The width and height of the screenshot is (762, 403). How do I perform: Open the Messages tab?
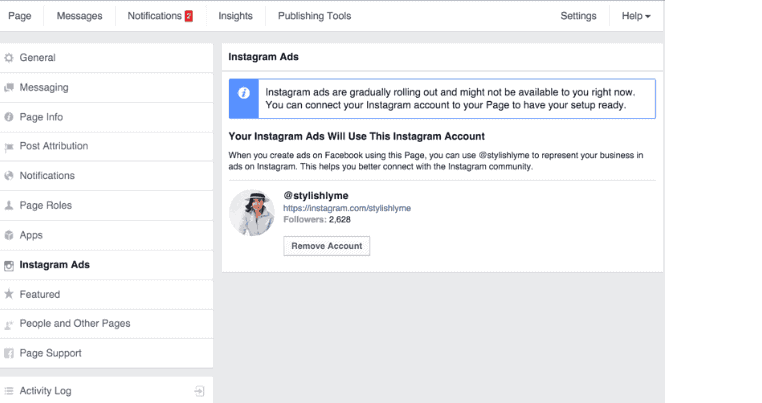(80, 16)
